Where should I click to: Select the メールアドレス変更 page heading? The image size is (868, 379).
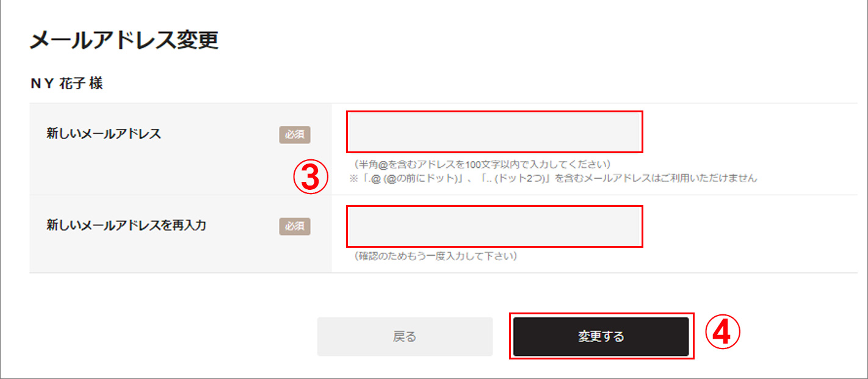tap(124, 41)
